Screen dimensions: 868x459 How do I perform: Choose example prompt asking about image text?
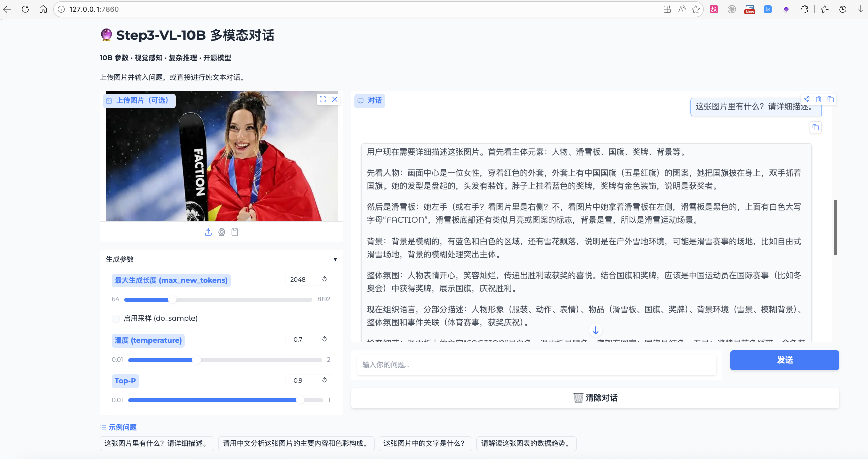pyautogui.click(x=425, y=444)
